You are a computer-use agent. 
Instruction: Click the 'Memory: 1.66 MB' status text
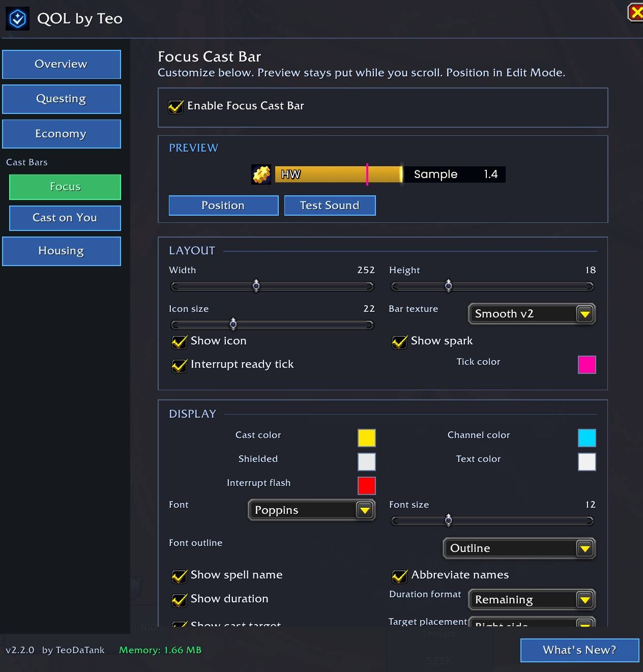(x=160, y=650)
